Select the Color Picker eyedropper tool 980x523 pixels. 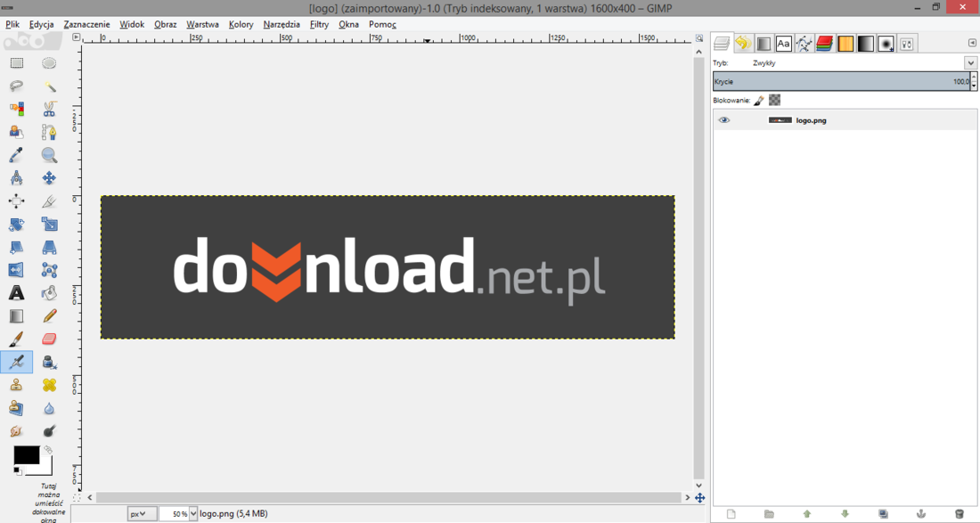[16, 155]
